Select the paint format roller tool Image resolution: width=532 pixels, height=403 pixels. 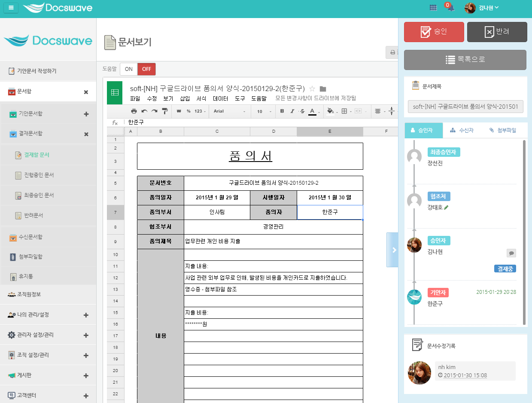tap(164, 111)
